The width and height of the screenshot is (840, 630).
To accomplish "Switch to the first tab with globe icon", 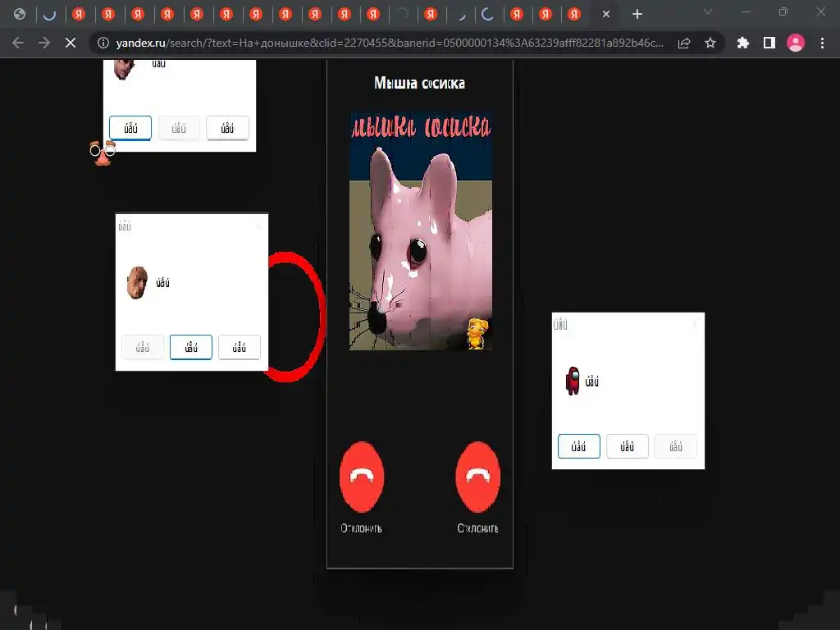I will coord(20,14).
